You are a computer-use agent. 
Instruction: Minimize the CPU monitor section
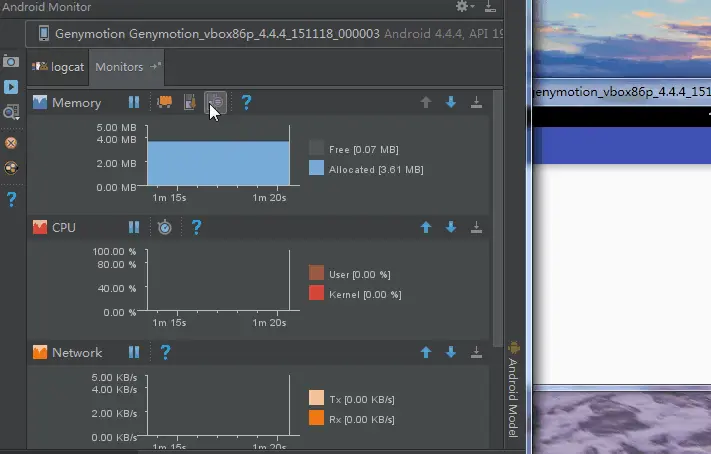coord(476,227)
